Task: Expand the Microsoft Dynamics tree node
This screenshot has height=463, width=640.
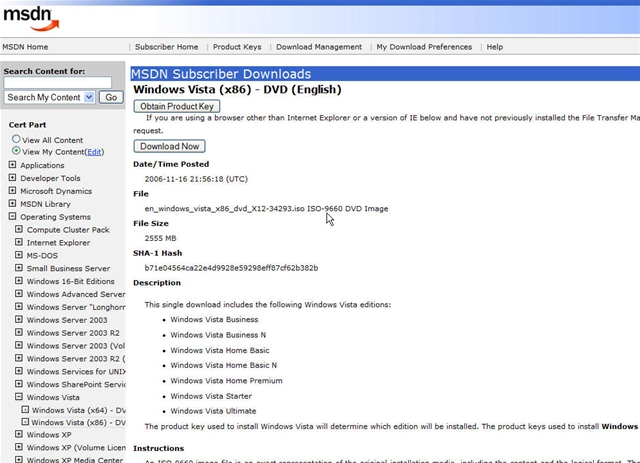Action: tap(12, 191)
